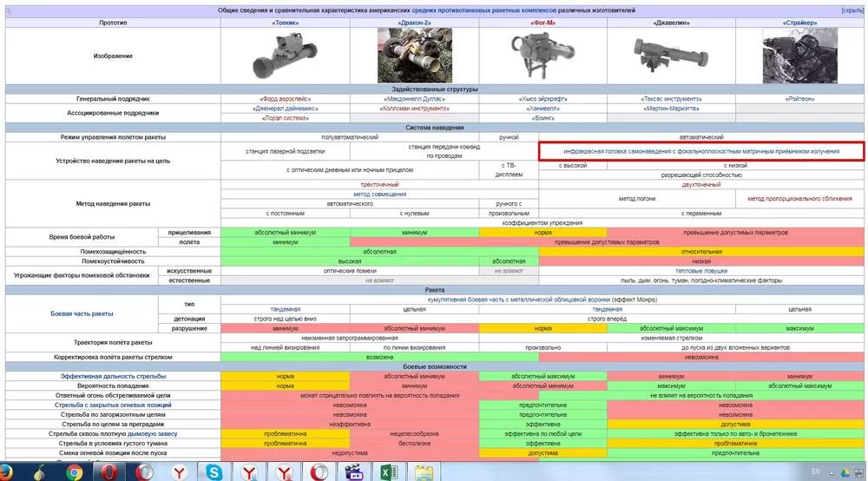Open the «Дженерал дайнемикс» link
Screen dimensions: 868x481
point(285,109)
